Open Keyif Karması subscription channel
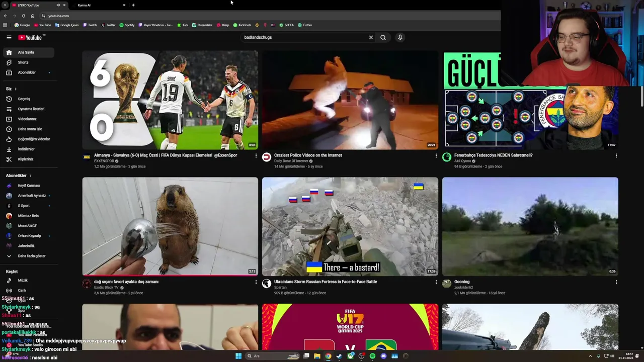The image size is (644, 362). (x=29, y=186)
